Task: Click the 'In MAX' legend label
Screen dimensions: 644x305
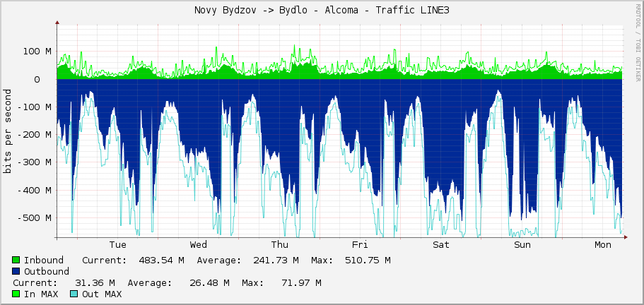Action: click(41, 294)
